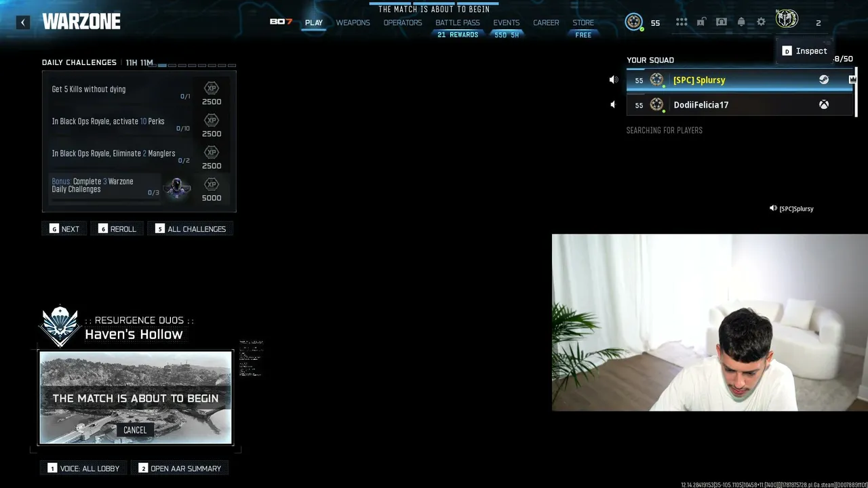
Task: Click XP icon for the Bonus challenge
Action: point(212,184)
